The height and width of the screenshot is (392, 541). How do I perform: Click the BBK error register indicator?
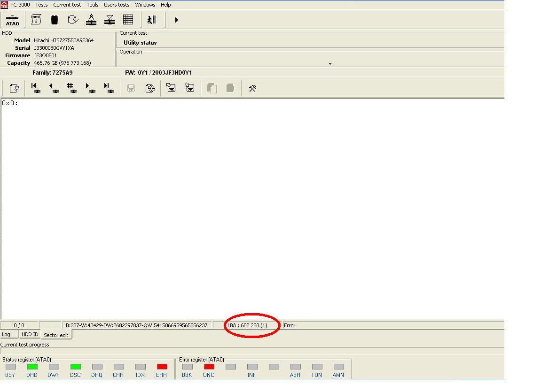point(188,367)
